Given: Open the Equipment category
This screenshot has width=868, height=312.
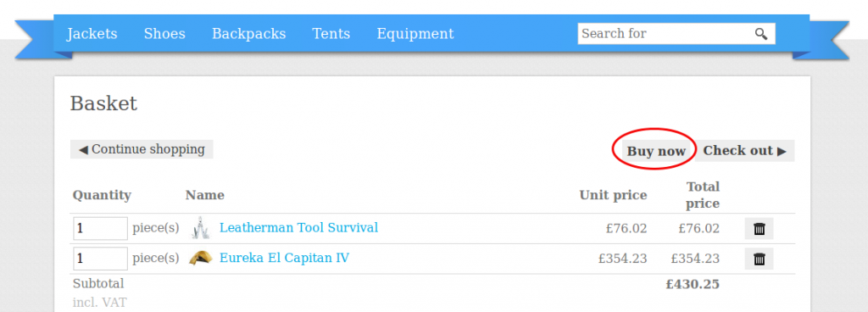Looking at the screenshot, I should (x=415, y=34).
